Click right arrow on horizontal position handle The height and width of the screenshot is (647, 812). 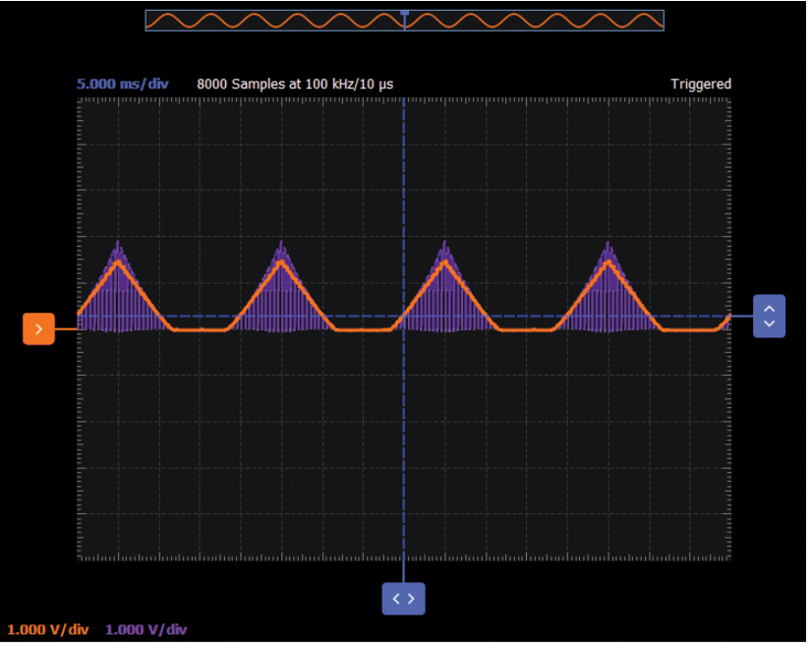pyautogui.click(x=411, y=598)
